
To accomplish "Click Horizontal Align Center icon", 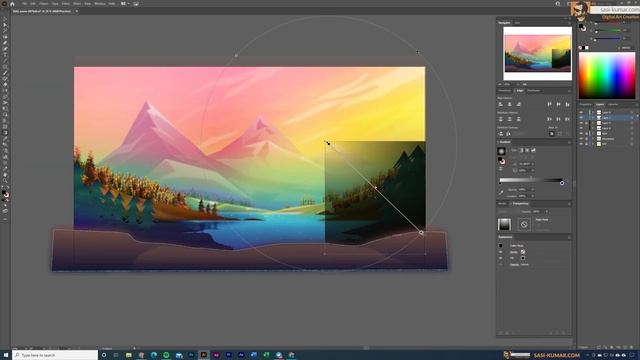I will coord(509,104).
